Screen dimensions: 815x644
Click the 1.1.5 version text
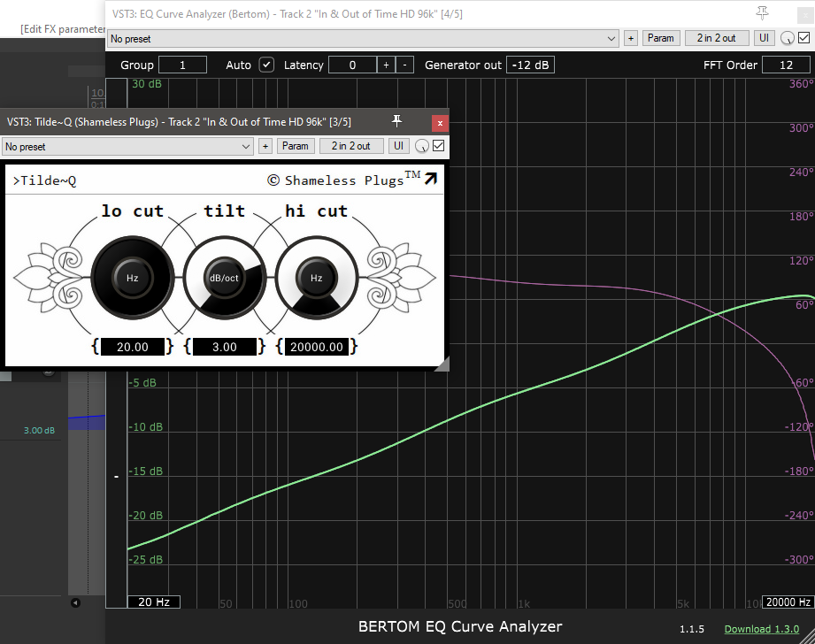[692, 629]
